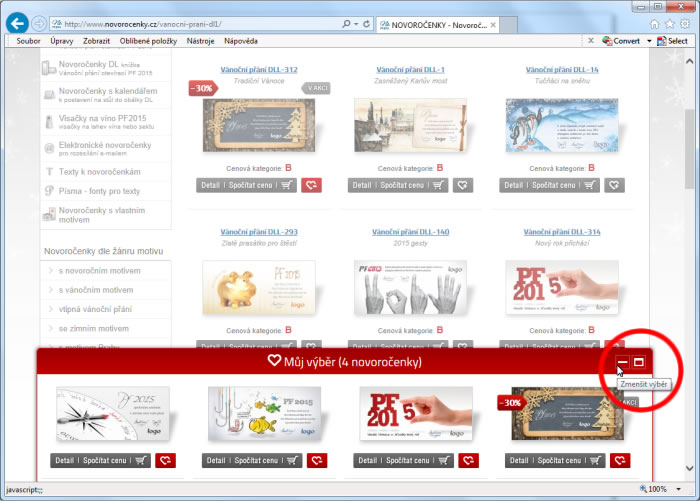Open Vánoční přání DLL-140 title link
The image size is (700, 501).
[x=410, y=232]
